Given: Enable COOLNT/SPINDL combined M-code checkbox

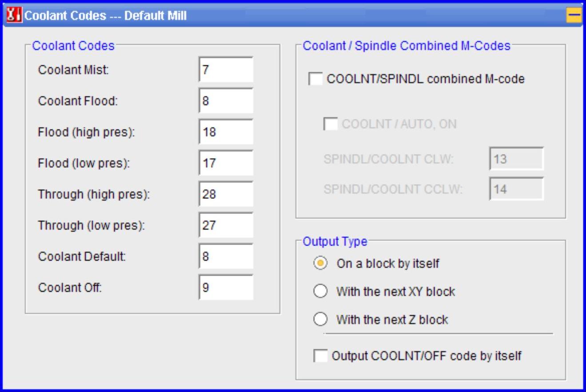Looking at the screenshot, I should pos(316,79).
